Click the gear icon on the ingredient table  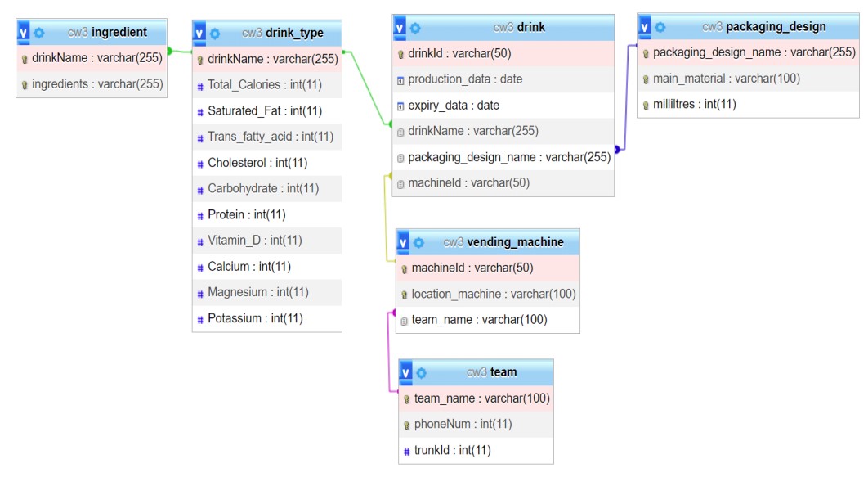(x=38, y=33)
